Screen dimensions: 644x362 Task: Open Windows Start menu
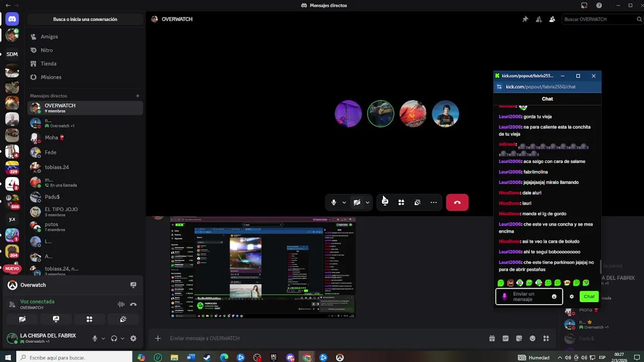coord(8,357)
